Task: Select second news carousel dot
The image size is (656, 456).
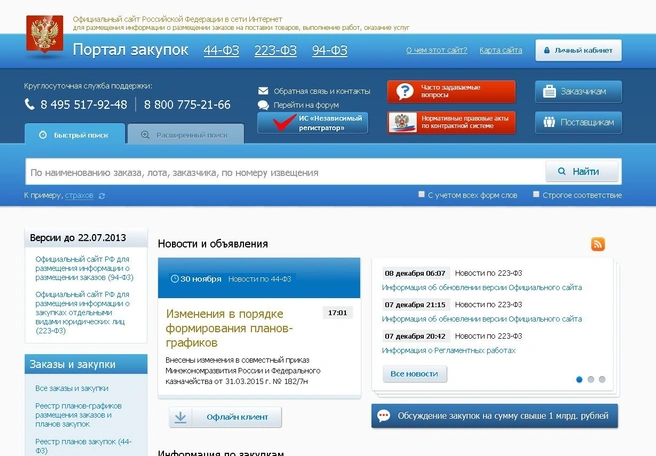Action: (591, 379)
